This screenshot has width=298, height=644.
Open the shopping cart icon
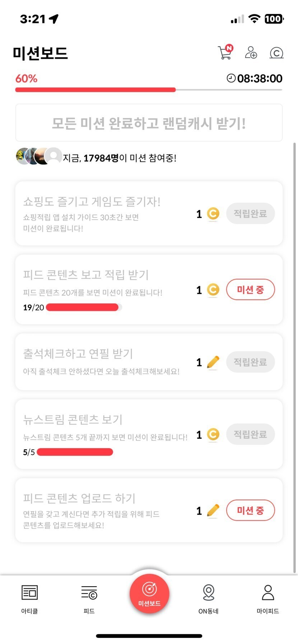click(225, 52)
